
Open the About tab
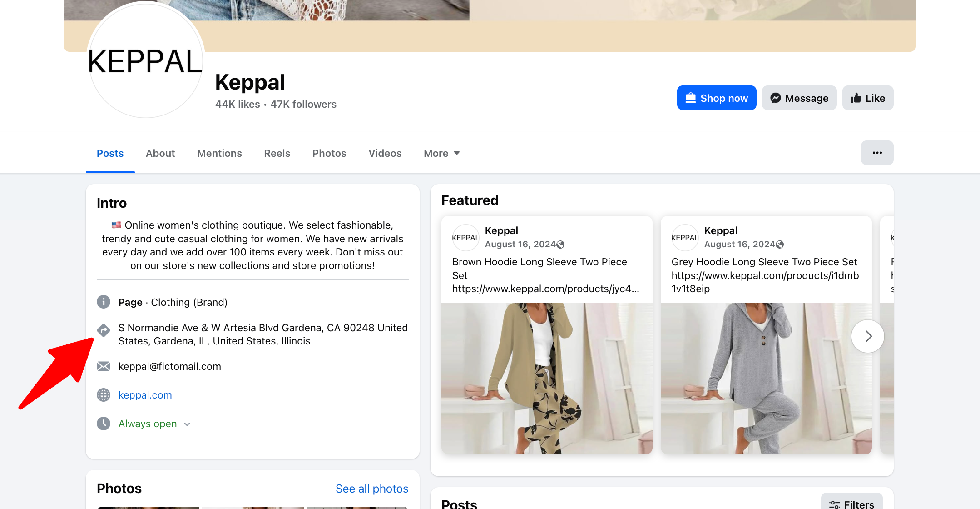coord(160,153)
